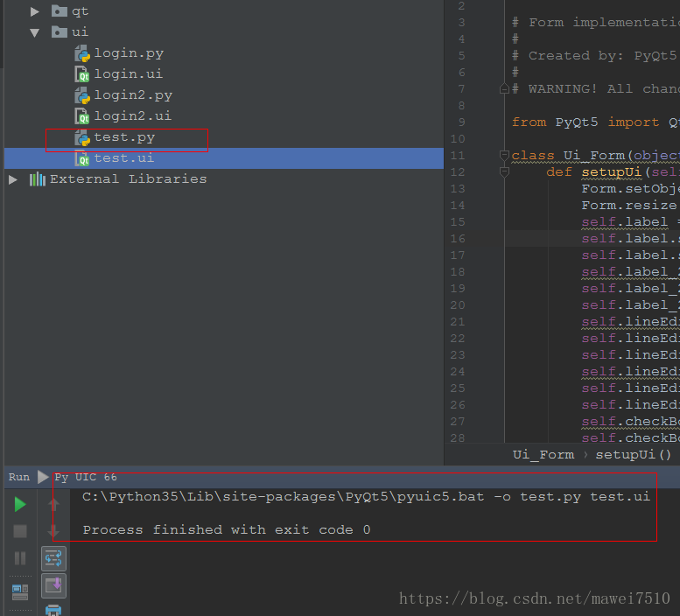Image resolution: width=680 pixels, height=616 pixels.
Task: Click the up stack trace arrow
Action: pos(53,505)
